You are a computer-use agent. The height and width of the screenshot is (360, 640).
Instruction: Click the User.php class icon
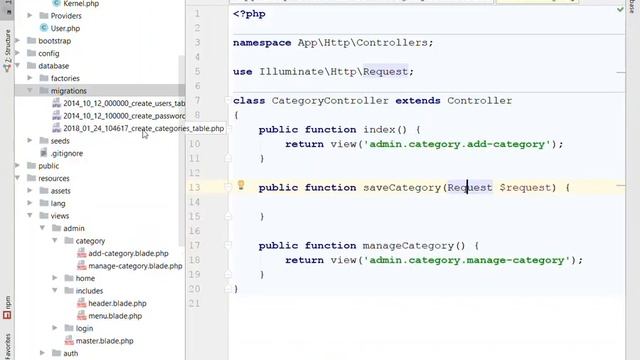pyautogui.click(x=44, y=28)
